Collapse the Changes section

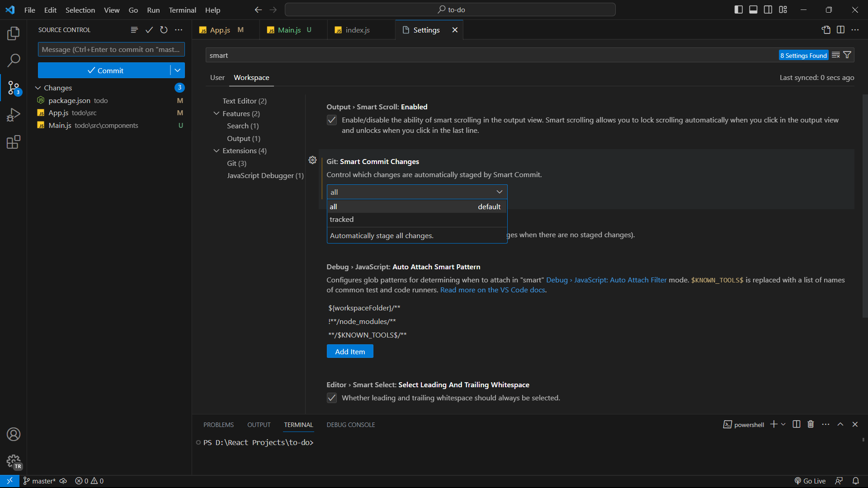pos(37,88)
